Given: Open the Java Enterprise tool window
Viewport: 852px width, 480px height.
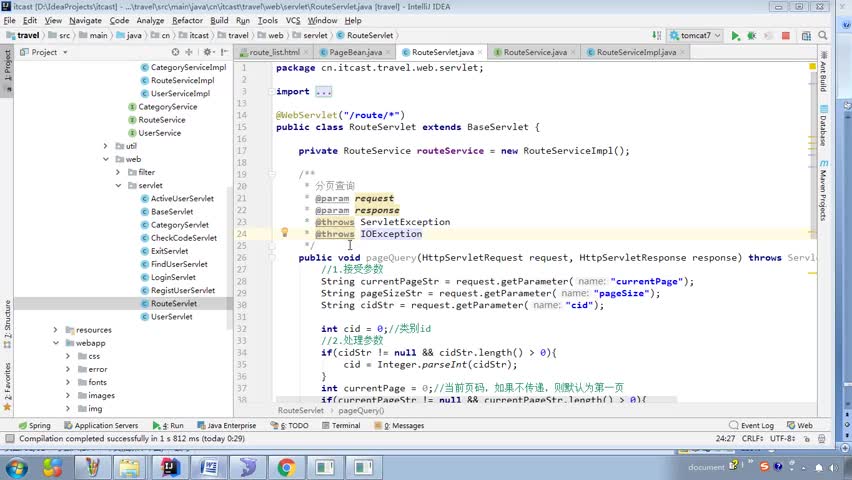Looking at the screenshot, I should (226, 425).
